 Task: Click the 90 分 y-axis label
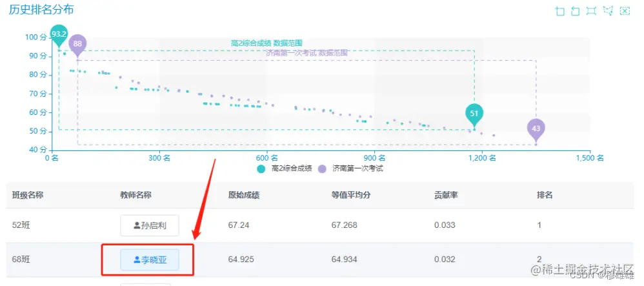[38, 56]
